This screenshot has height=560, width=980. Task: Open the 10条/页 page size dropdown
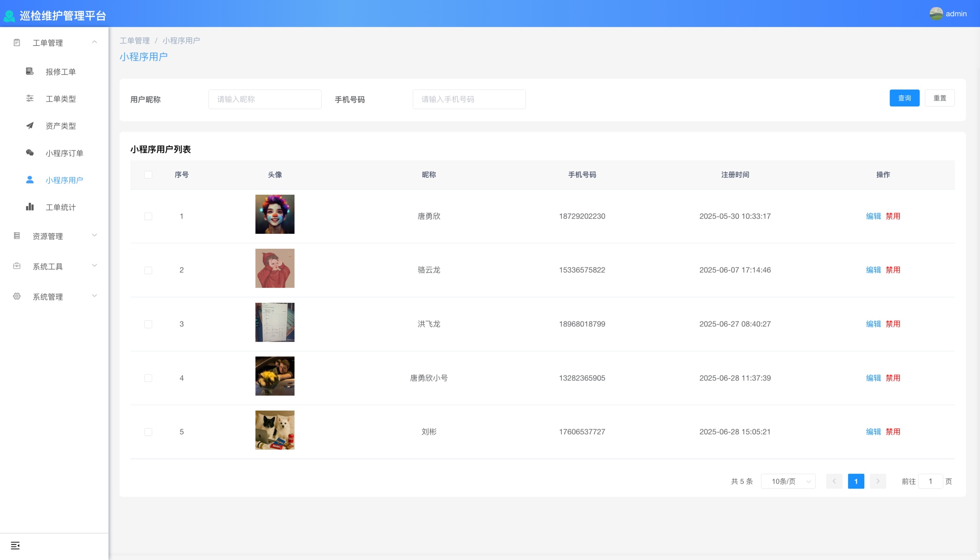[x=788, y=481]
